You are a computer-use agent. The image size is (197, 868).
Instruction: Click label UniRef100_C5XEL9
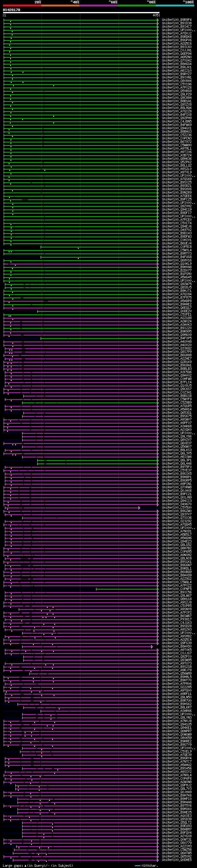[177, 751]
